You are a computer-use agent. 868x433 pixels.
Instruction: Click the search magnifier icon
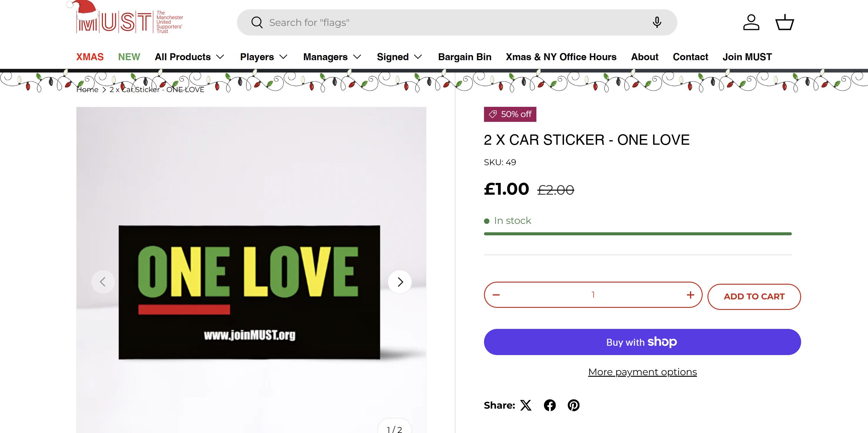(257, 23)
